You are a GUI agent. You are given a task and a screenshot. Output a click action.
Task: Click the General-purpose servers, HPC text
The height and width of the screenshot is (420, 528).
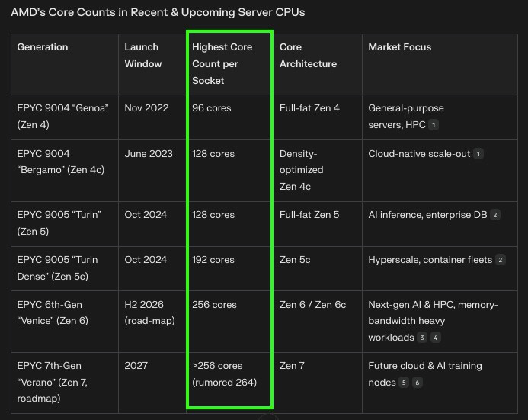coord(406,116)
